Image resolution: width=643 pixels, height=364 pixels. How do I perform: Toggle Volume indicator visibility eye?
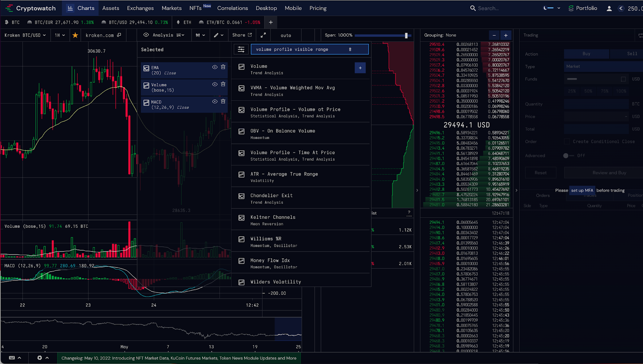215,84
